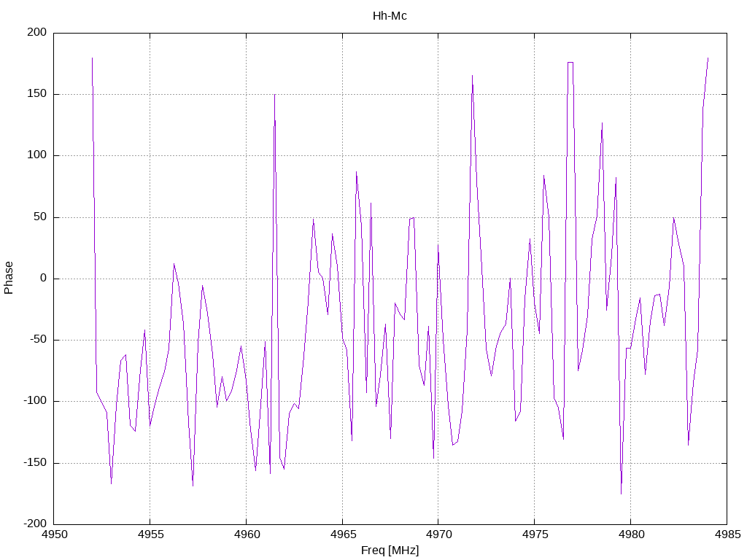Click the x-axis tick label '4975'
This screenshot has width=747, height=560.
(535, 534)
